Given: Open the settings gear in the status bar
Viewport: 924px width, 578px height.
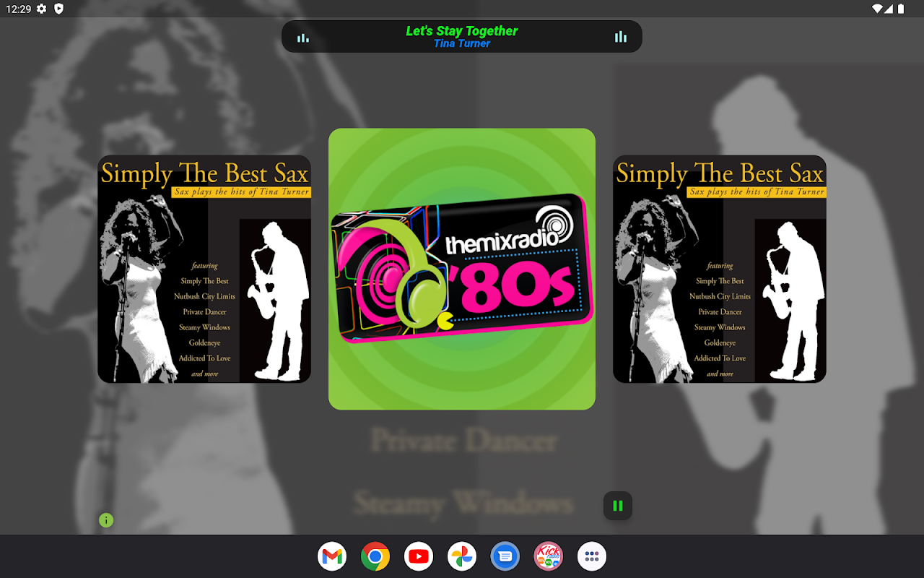Looking at the screenshot, I should point(42,9).
